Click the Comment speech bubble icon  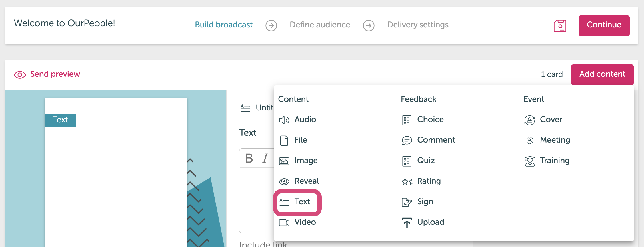tap(407, 141)
